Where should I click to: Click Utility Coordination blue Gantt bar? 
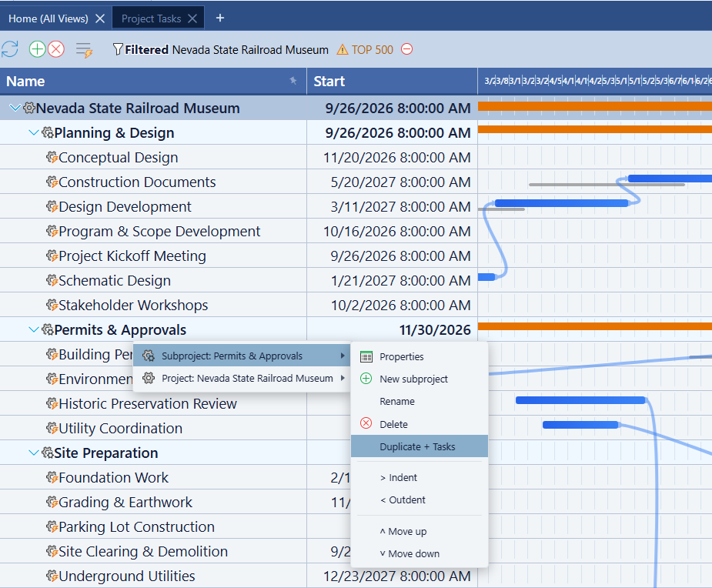pos(581,425)
